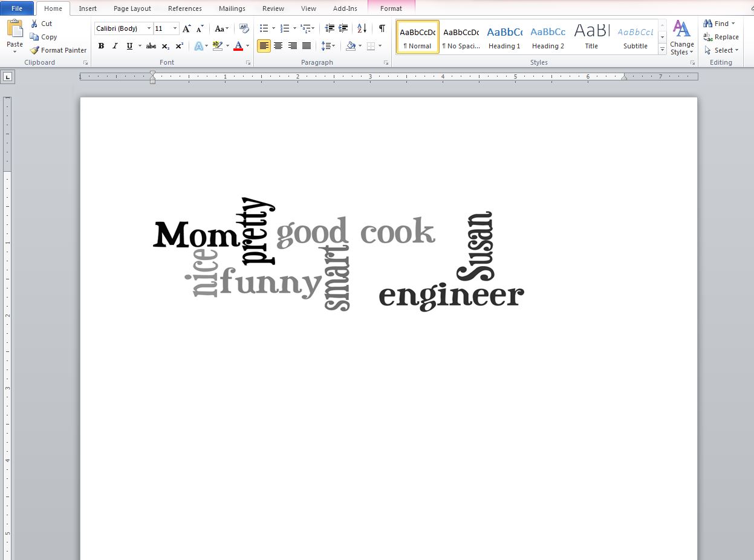Click the Decrease Indent icon

click(x=330, y=28)
